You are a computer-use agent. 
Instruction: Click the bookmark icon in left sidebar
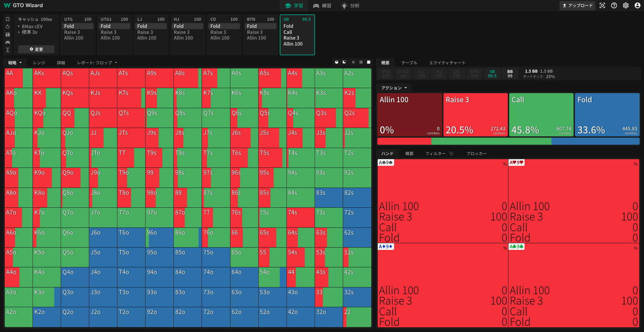click(x=8, y=19)
